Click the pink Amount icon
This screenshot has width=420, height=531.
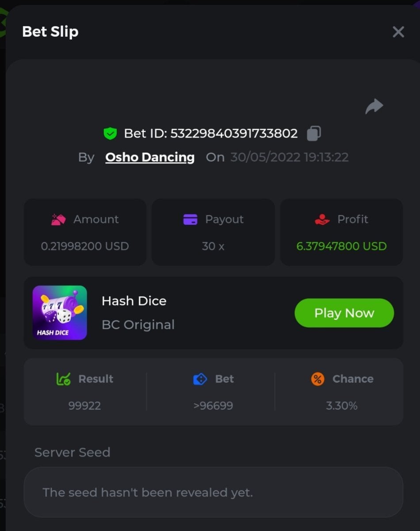(x=58, y=219)
